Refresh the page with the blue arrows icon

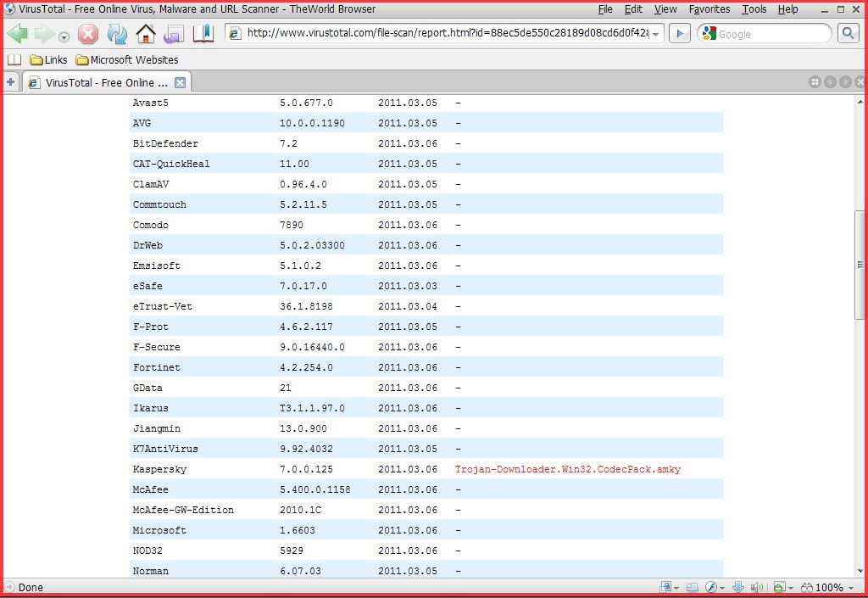pyautogui.click(x=117, y=34)
